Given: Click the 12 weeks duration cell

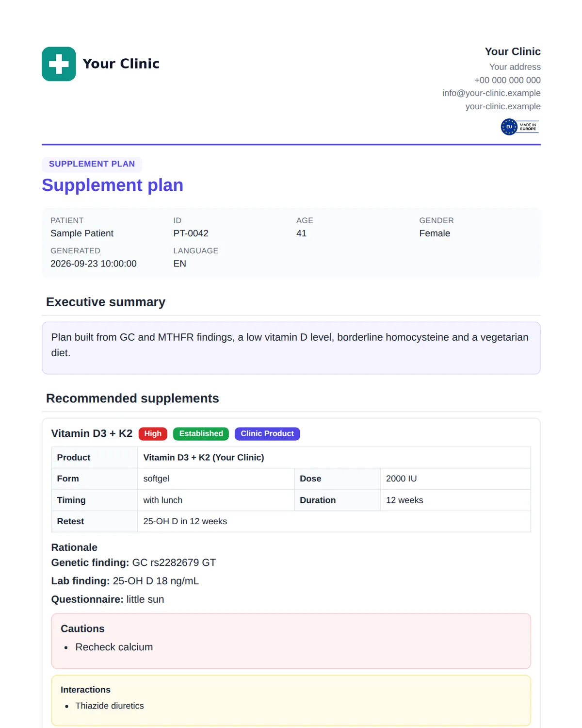Looking at the screenshot, I should [455, 500].
